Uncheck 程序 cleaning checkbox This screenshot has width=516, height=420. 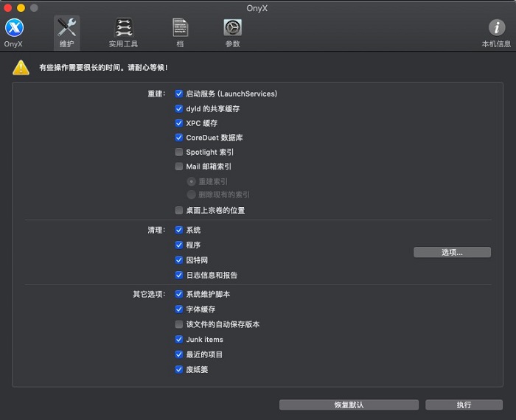coord(178,245)
